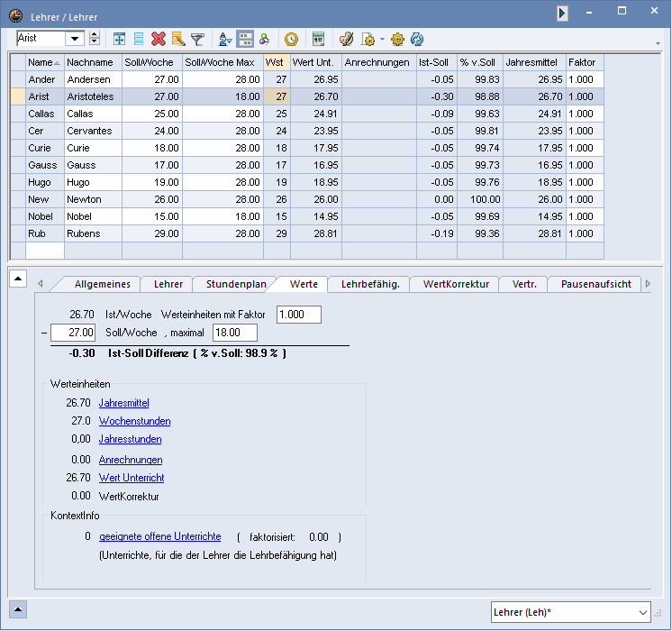Open the golden gear settings icon
The image size is (672, 631).
coord(397,39)
